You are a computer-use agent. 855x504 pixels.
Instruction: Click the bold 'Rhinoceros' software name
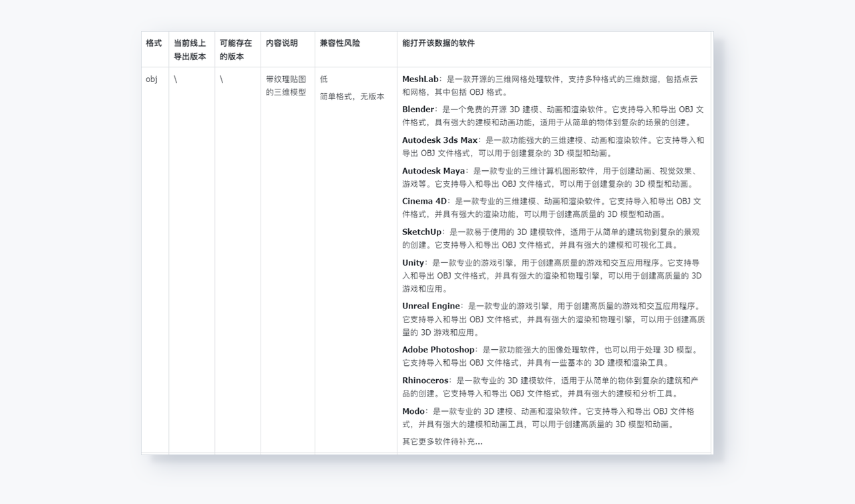tap(425, 381)
